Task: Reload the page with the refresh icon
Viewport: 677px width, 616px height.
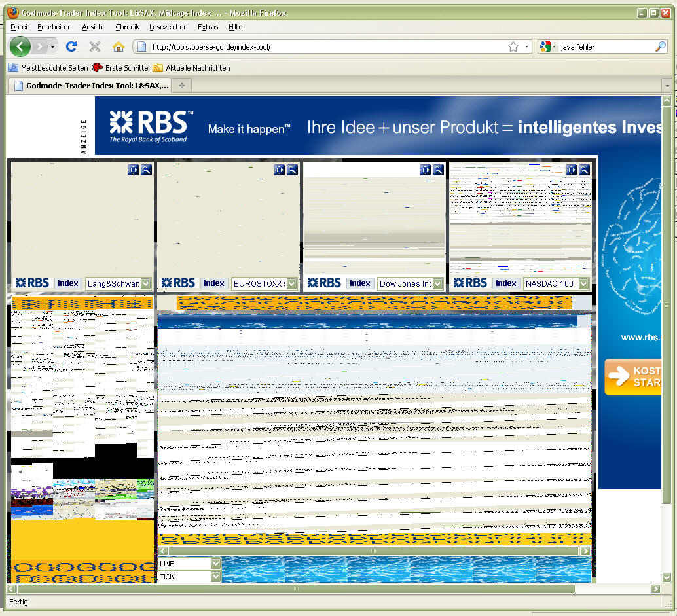Action: tap(71, 46)
